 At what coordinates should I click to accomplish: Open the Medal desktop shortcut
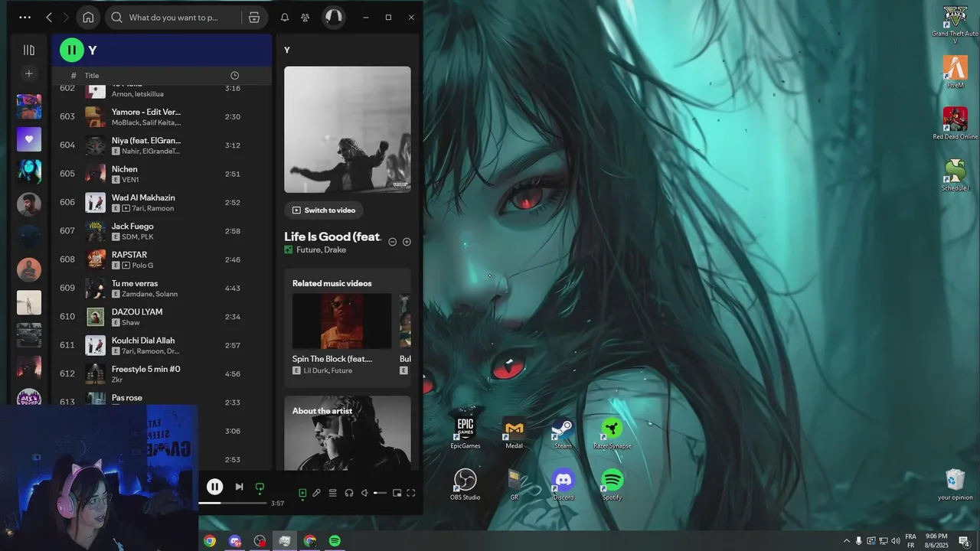514,433
